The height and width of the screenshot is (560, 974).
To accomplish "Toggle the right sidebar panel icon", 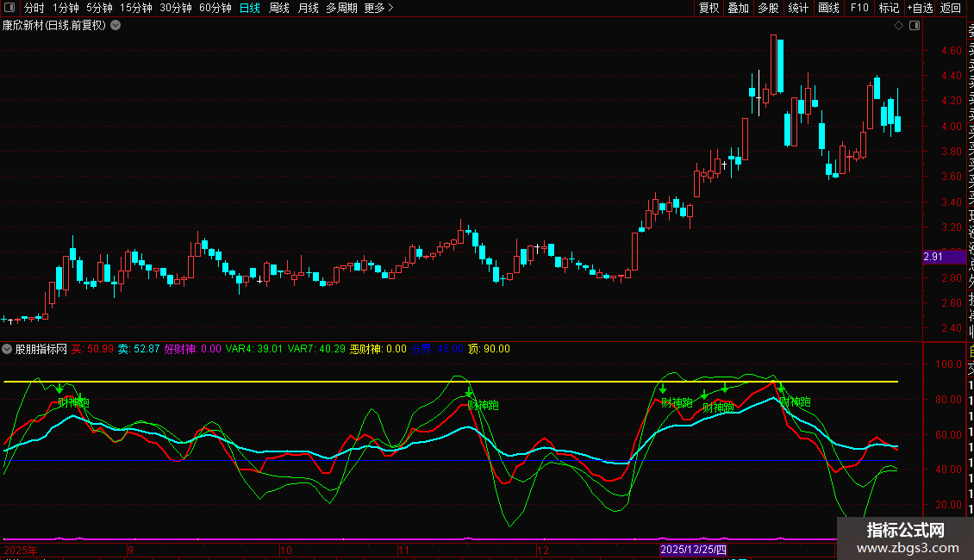I will [915, 26].
